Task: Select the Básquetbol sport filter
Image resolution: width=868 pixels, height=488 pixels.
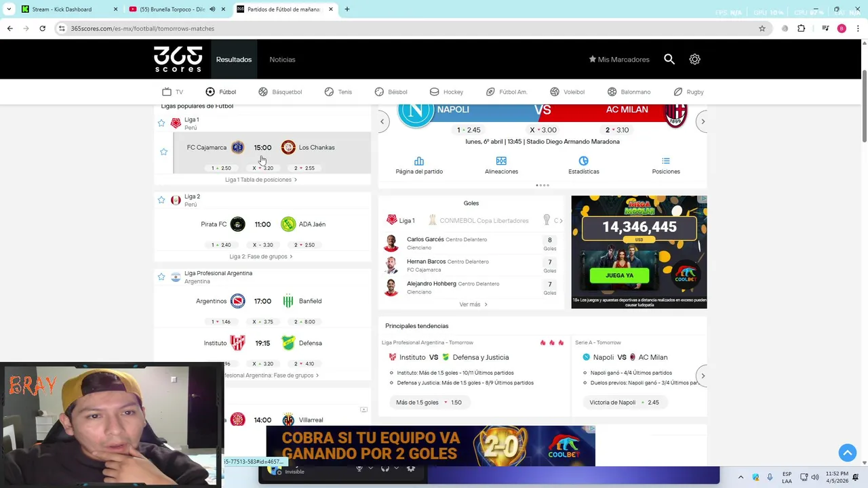Action: click(280, 91)
